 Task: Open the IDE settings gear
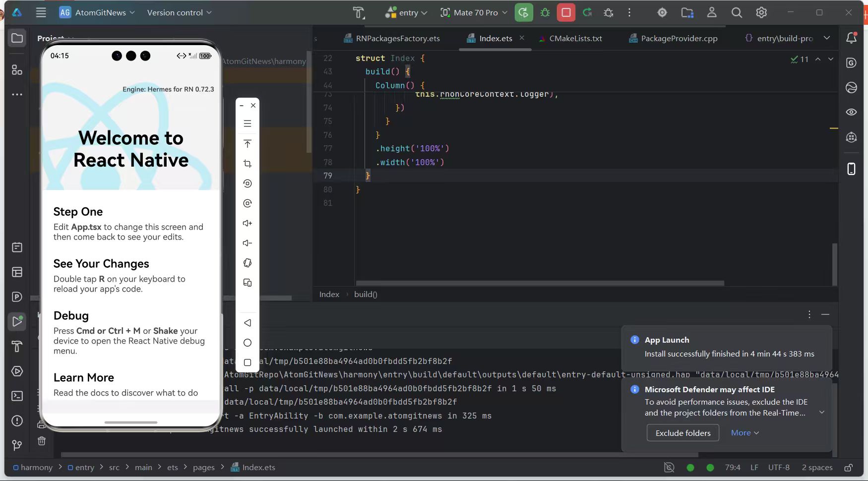(x=761, y=12)
